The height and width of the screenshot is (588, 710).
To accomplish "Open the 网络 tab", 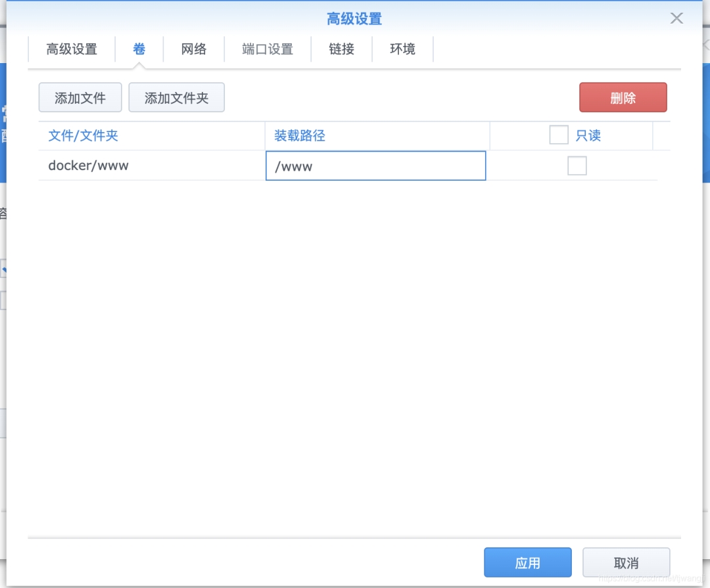I will click(194, 49).
